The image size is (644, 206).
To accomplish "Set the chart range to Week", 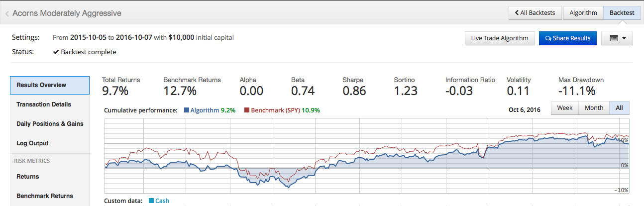I will tap(564, 108).
